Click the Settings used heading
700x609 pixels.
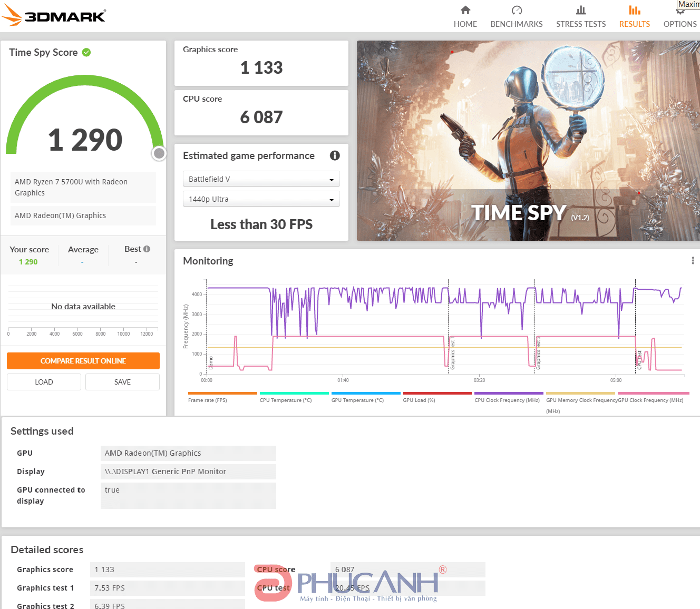42,431
